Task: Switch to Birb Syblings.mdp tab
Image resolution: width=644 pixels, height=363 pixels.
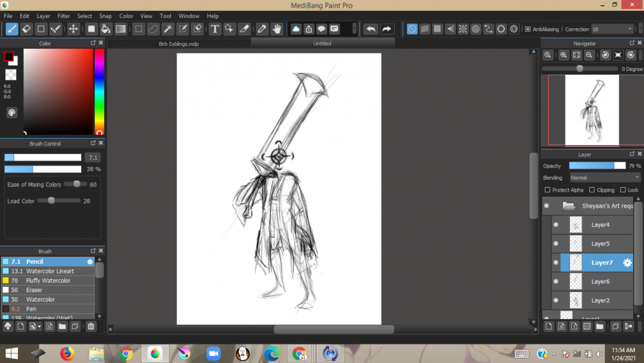Action: coord(178,44)
